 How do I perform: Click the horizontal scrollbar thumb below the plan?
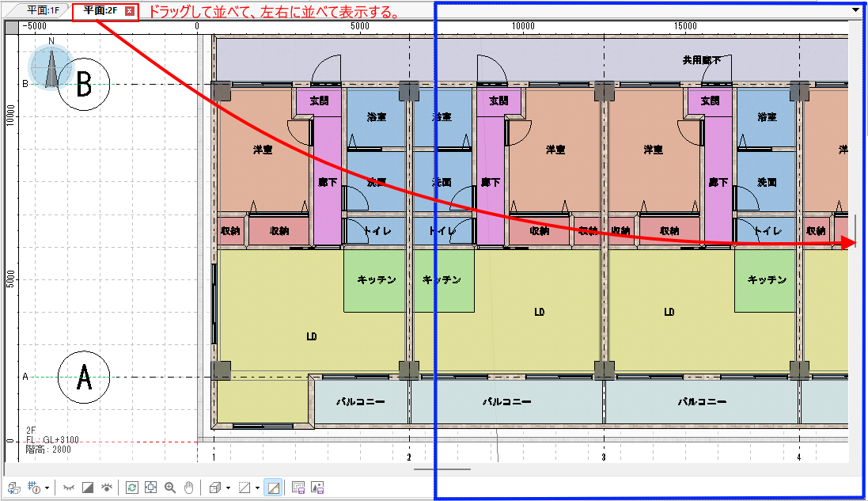pos(442,469)
